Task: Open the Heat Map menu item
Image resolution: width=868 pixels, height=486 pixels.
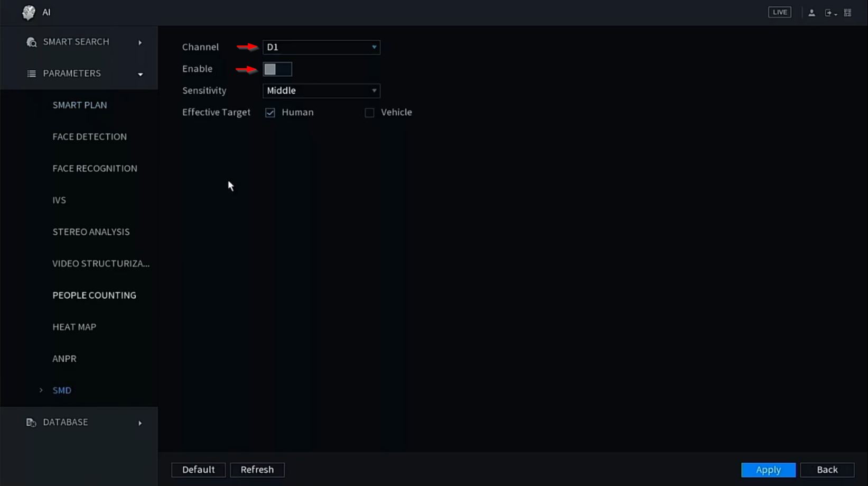Action: click(x=74, y=327)
